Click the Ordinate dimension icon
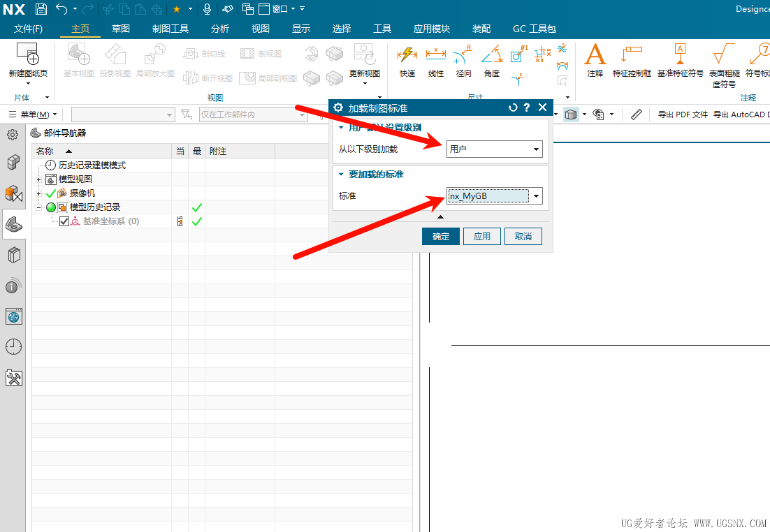The image size is (770, 532). (x=543, y=54)
